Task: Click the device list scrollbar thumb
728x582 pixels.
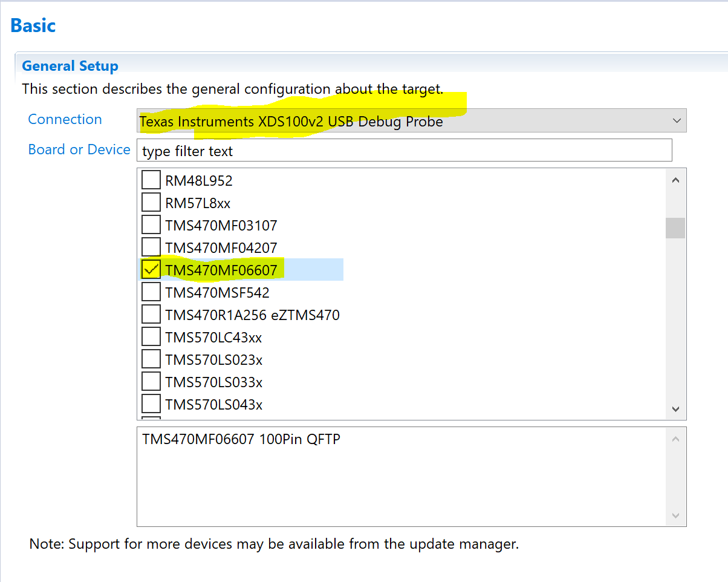Action: (x=675, y=228)
